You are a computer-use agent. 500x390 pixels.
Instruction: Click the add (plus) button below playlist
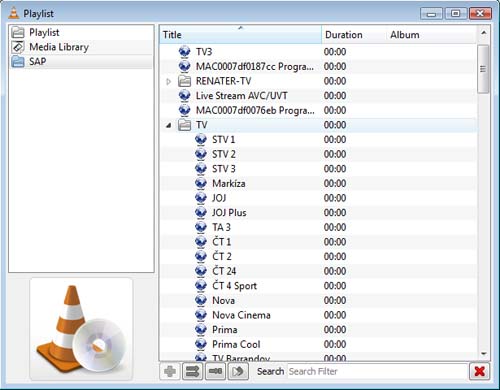point(170,371)
